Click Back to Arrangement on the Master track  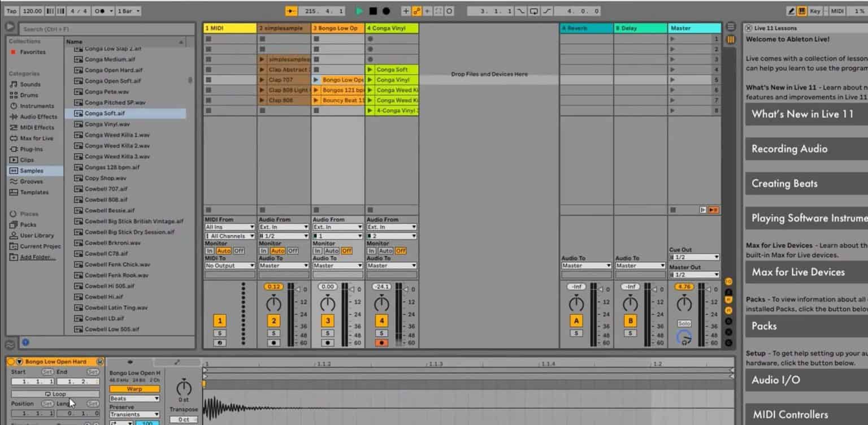point(713,209)
